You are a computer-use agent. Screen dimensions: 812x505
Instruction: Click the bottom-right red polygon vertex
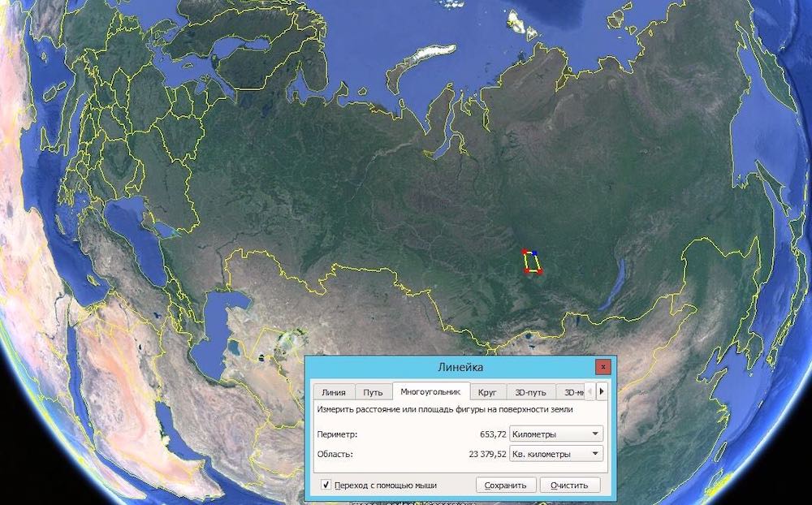(540, 271)
